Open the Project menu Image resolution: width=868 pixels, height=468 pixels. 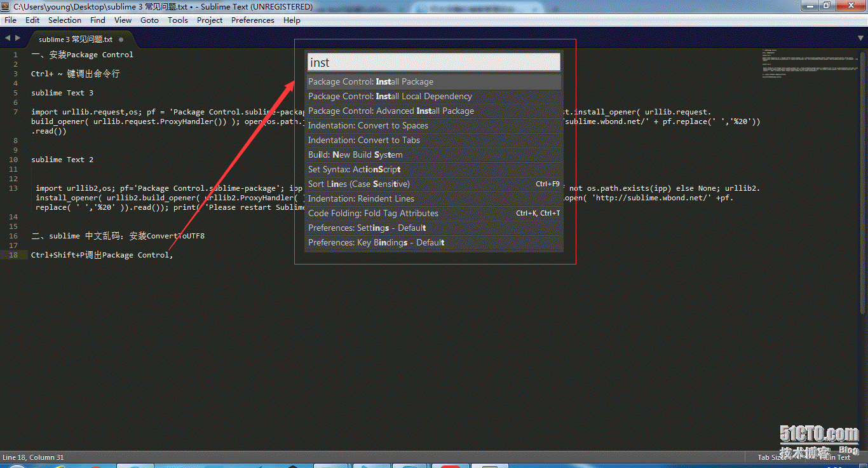[210, 20]
